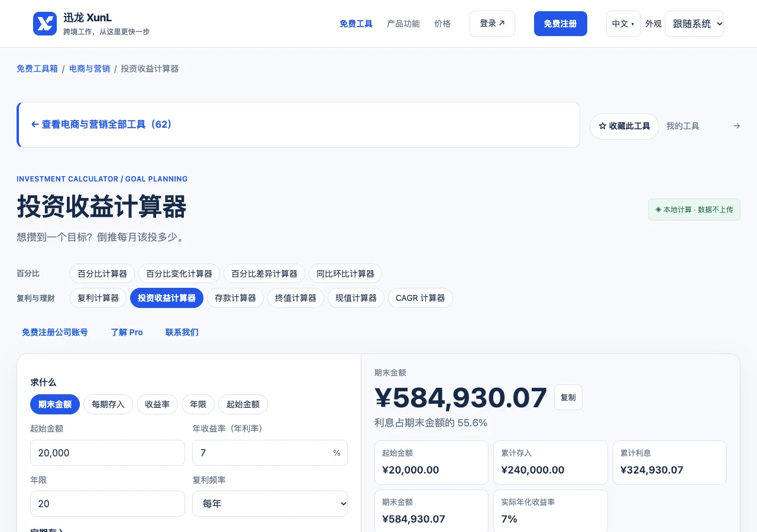This screenshot has height=532, width=757.
Task: Go to 电商与营销 in the breadcrumb
Action: click(x=89, y=69)
